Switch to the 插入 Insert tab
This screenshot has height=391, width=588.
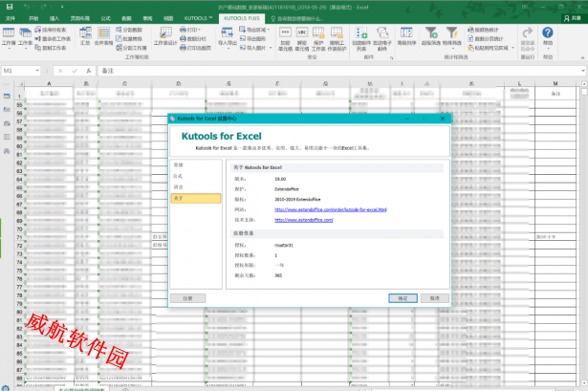click(54, 18)
